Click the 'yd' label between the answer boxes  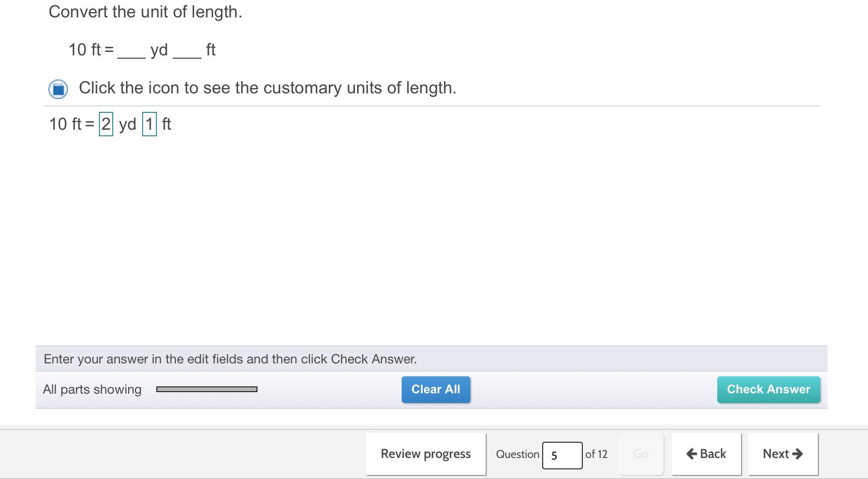pyautogui.click(x=128, y=124)
